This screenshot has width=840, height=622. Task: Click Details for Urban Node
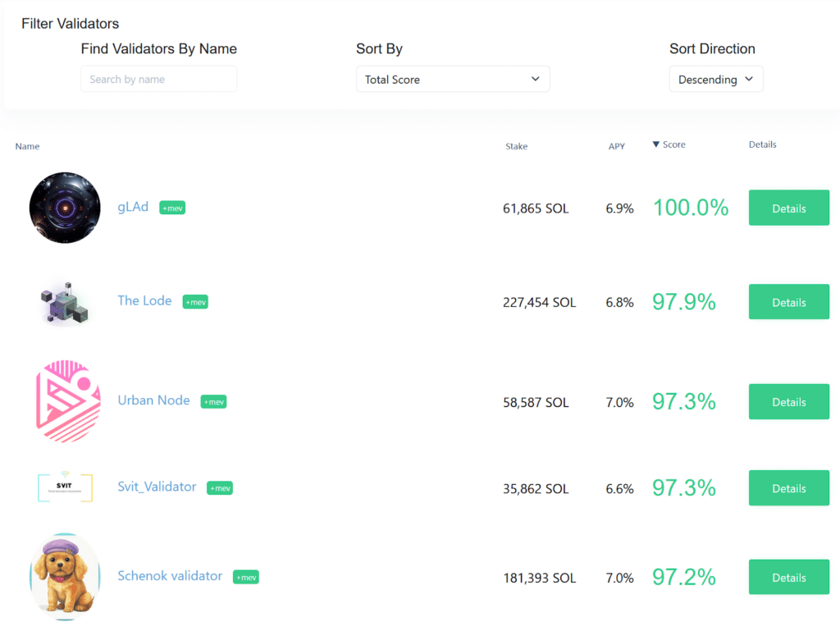coord(788,401)
